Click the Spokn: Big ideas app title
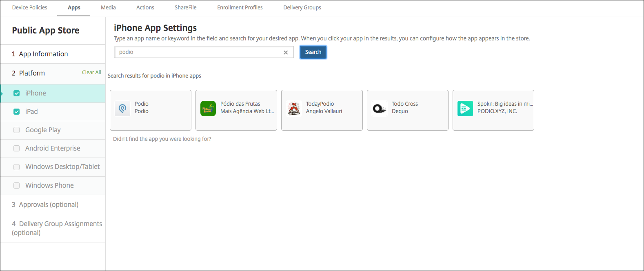 [505, 104]
